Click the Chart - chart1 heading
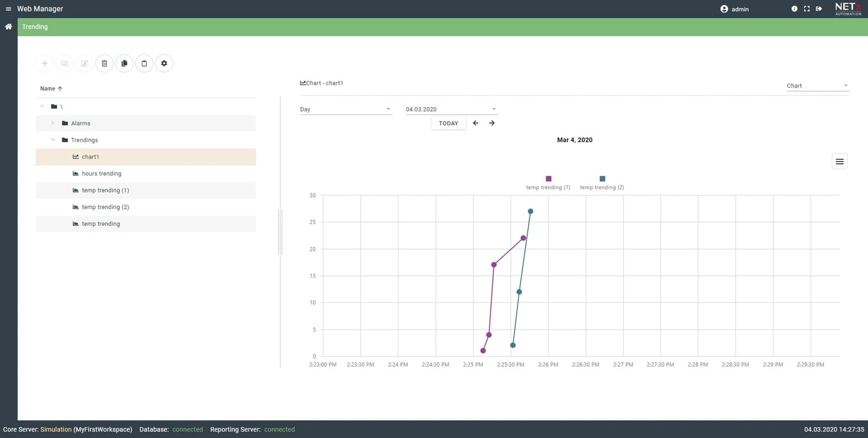Image resolution: width=868 pixels, height=438 pixels. (x=322, y=83)
